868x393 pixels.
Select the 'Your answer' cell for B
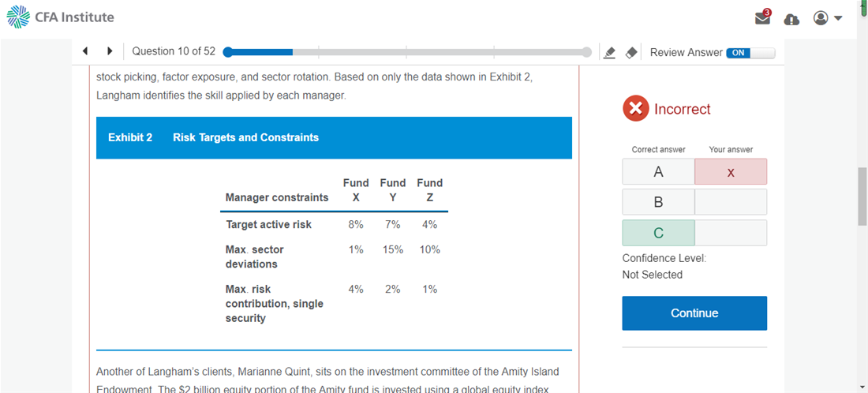pyautogui.click(x=731, y=202)
